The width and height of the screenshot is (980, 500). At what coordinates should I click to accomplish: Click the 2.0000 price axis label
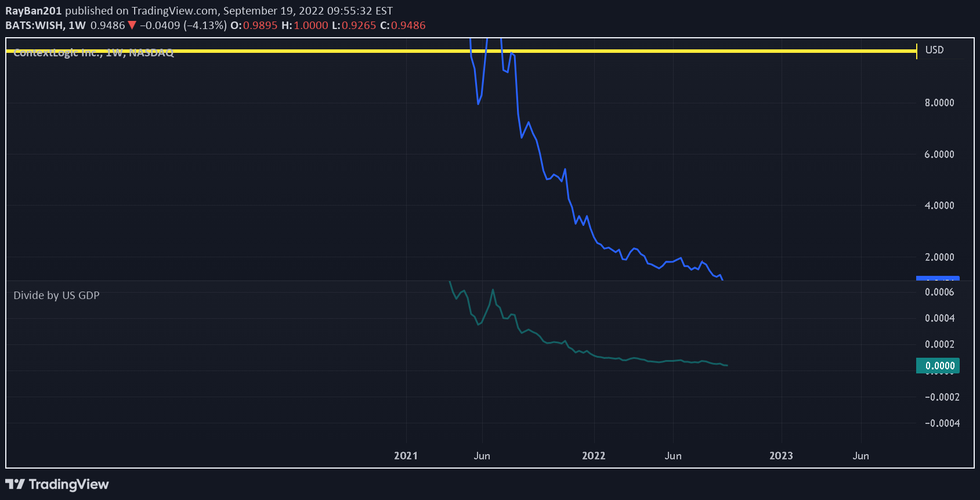tap(939, 257)
